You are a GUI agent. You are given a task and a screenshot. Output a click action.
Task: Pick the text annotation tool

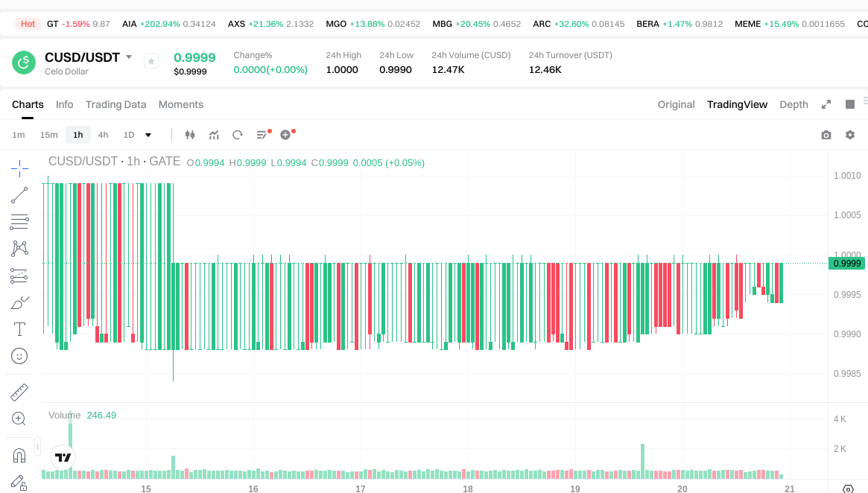[19, 329]
